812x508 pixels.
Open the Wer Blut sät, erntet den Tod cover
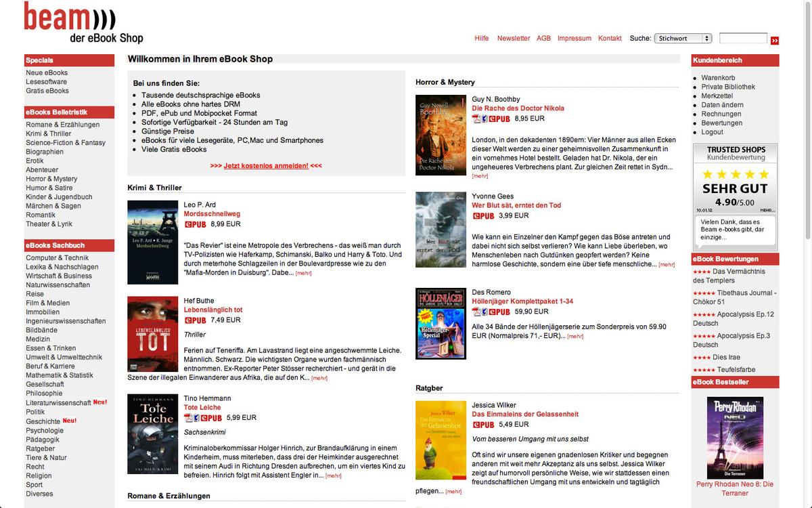coord(441,230)
